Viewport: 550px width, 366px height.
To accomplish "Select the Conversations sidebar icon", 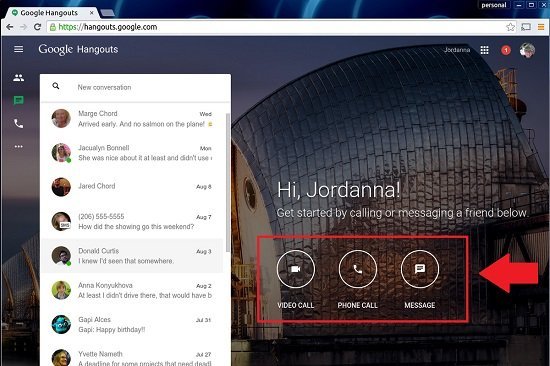I will pyautogui.click(x=19, y=101).
